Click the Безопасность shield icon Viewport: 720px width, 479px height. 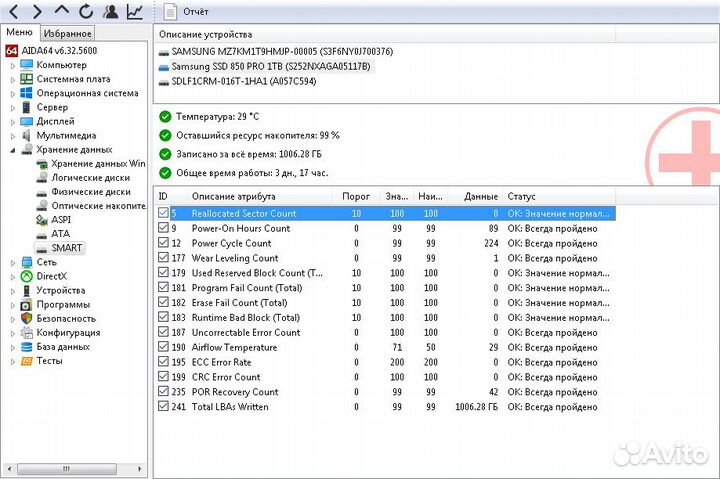[x=26, y=318]
